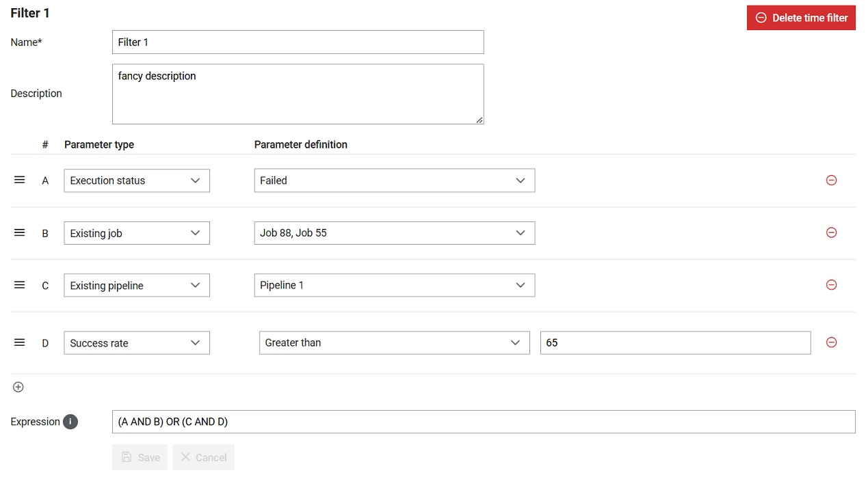Expand the Failed parameter definition dropdown

pos(395,180)
